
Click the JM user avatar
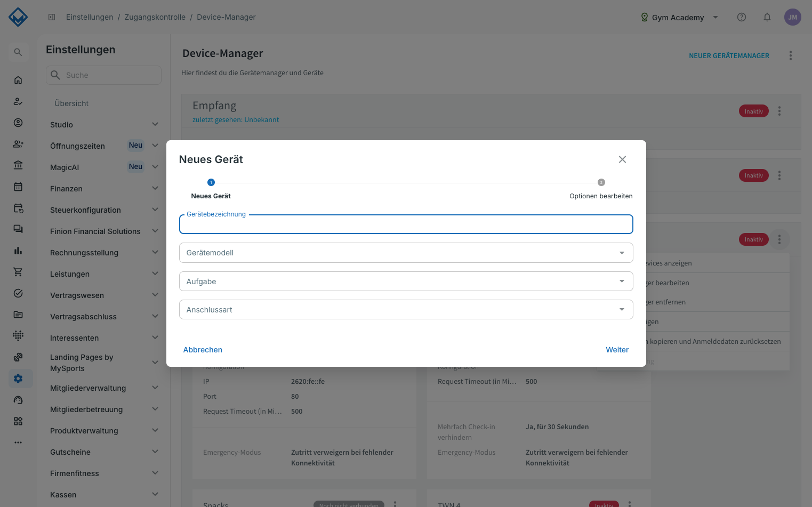793,17
